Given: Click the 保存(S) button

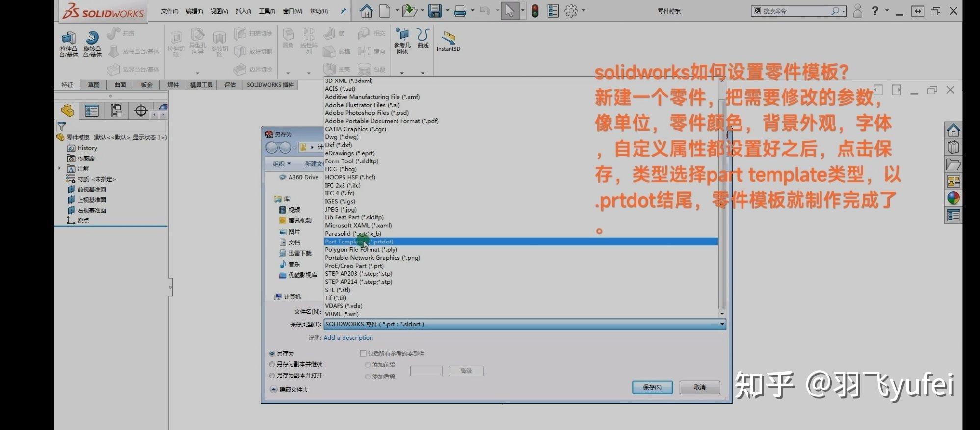Looking at the screenshot, I should click(652, 387).
